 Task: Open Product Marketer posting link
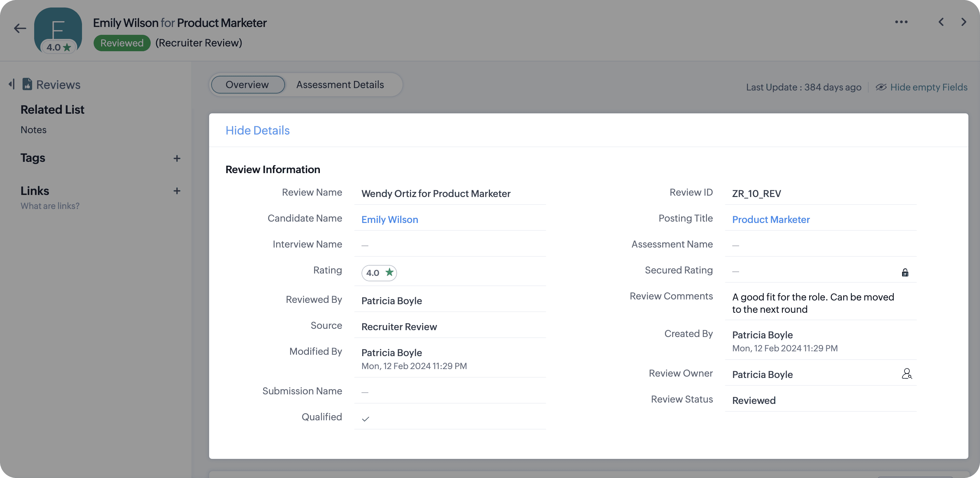(x=771, y=220)
